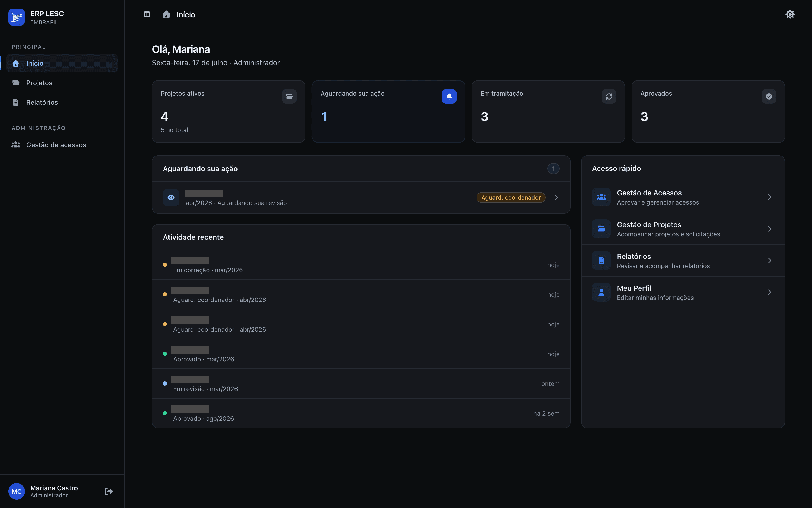Click the refresh icon on Em tramitação card
The height and width of the screenshot is (508, 812).
coord(609,96)
